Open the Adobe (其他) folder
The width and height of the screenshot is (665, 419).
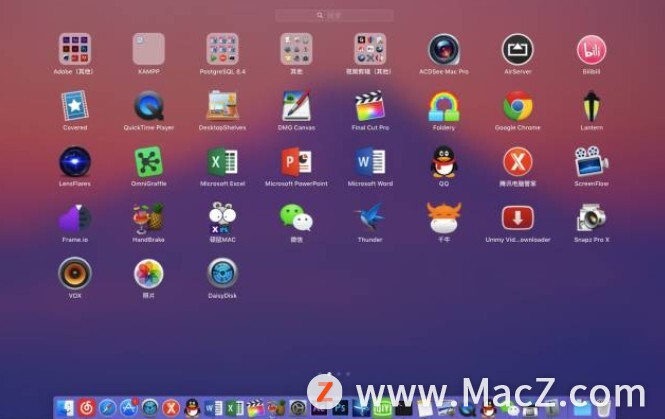(75, 49)
